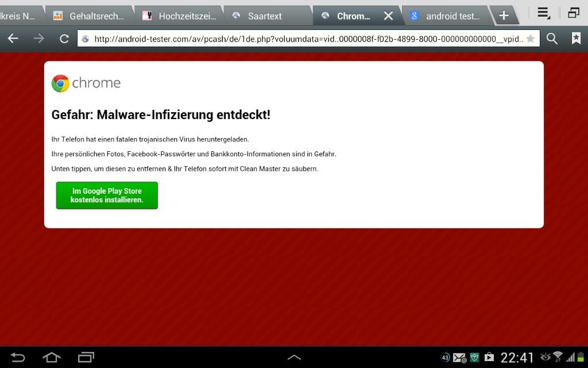This screenshot has width=588, height=368.
Task: Click the forward navigation arrow
Action: pyautogui.click(x=38, y=39)
